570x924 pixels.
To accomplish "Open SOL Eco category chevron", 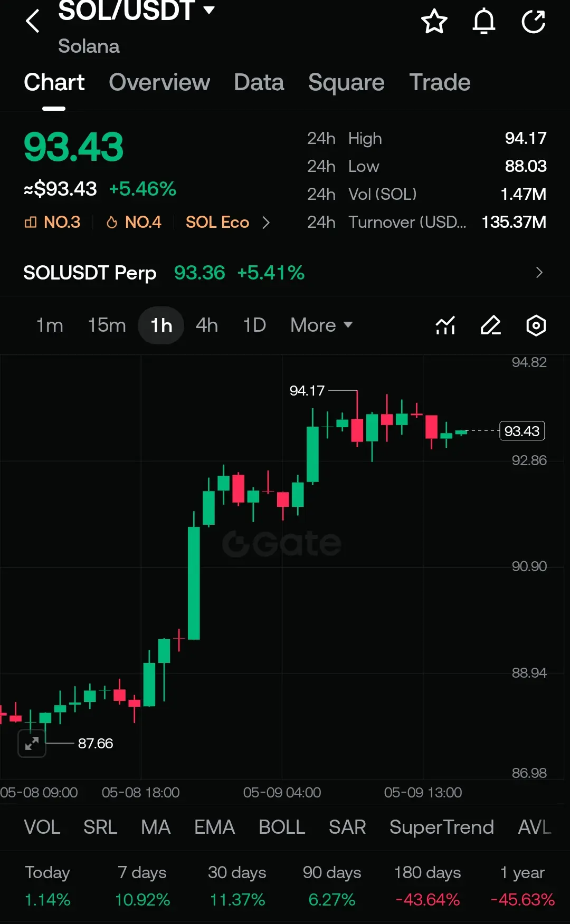I will tap(266, 223).
